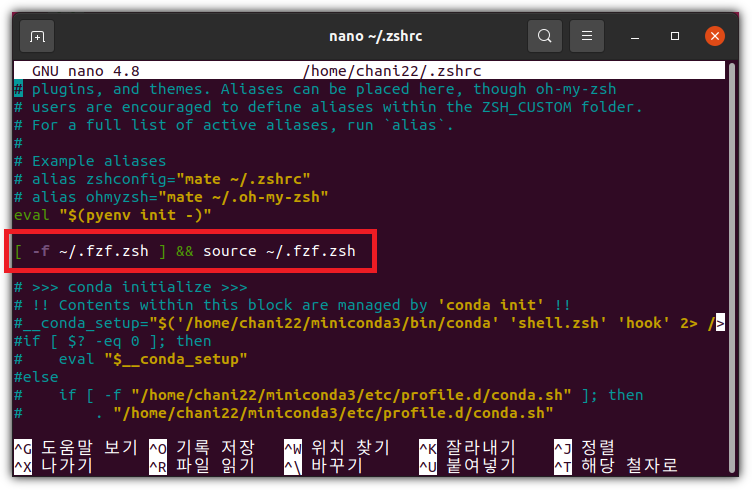
Task: Click the '#else' line
Action: [x=36, y=377]
